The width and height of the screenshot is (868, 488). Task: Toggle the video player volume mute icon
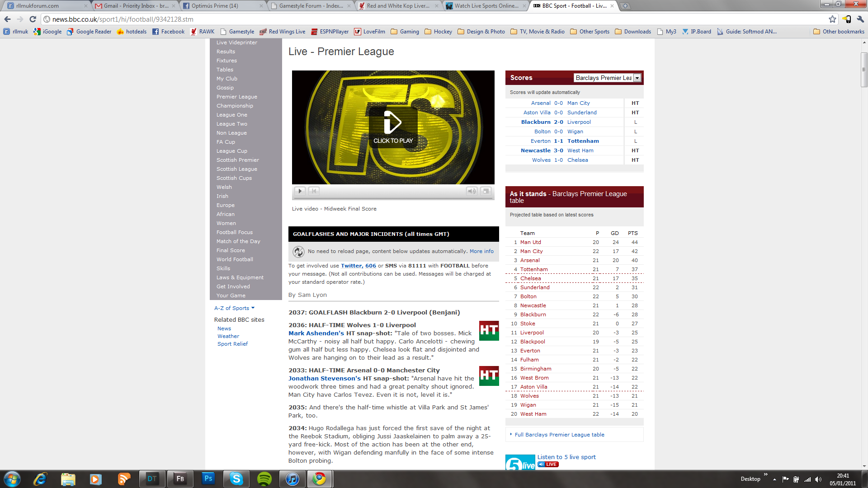coord(472,191)
